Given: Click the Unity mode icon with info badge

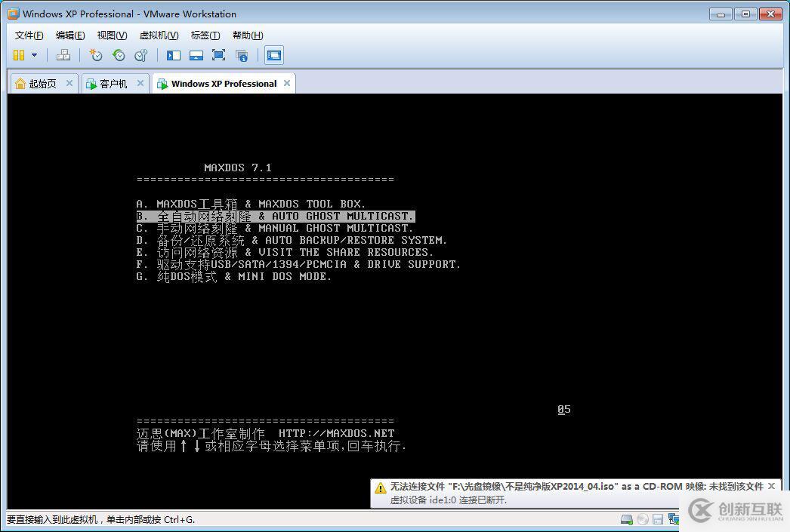Looking at the screenshot, I should click(242, 55).
